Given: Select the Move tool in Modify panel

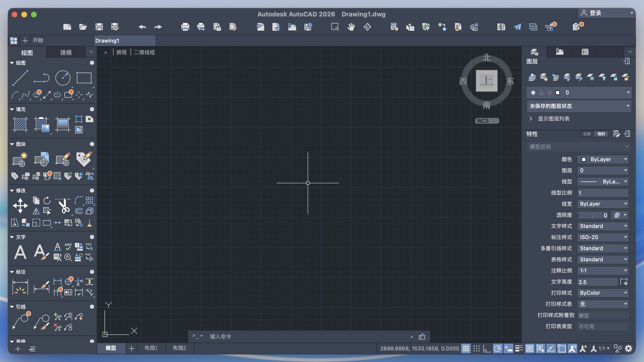Looking at the screenshot, I should (20, 205).
